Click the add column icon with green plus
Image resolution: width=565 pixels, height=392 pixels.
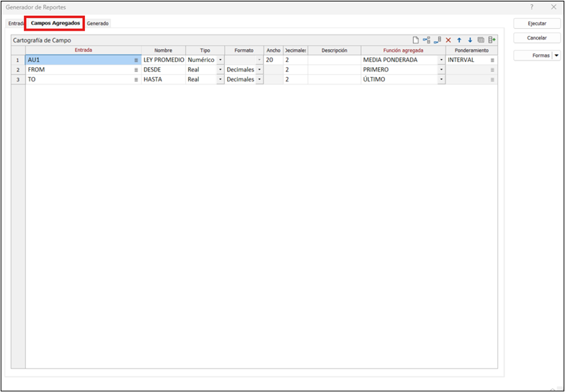(x=492, y=40)
